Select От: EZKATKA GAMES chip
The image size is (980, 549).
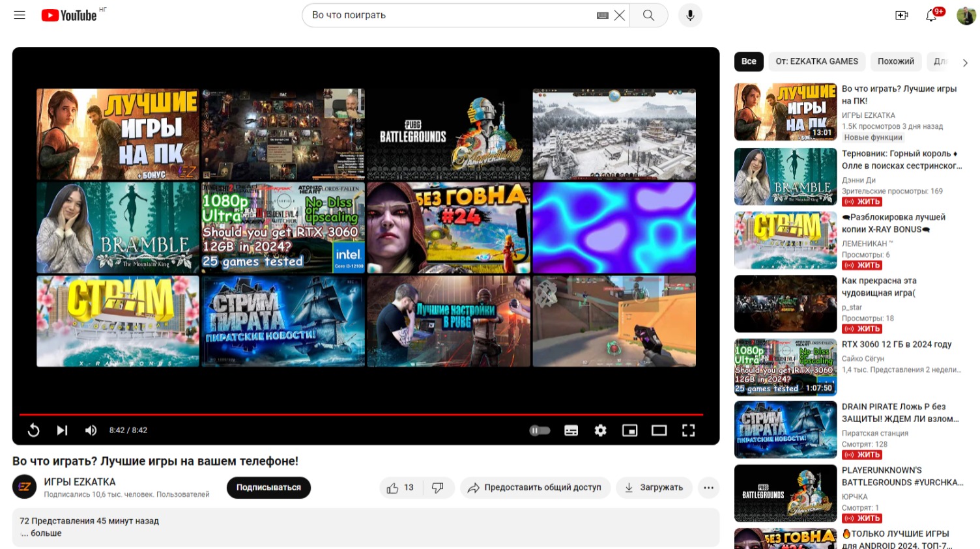pyautogui.click(x=816, y=61)
